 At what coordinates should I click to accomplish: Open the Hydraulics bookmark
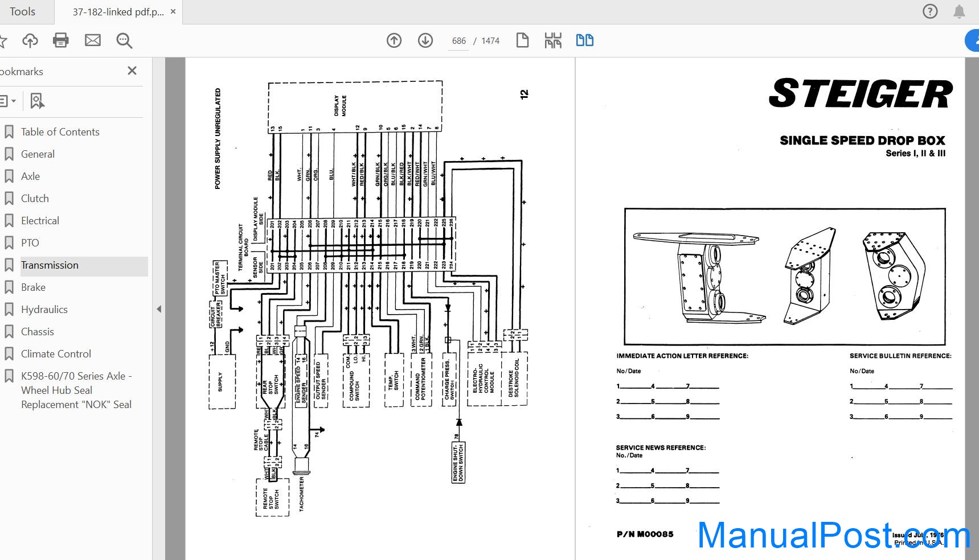[44, 310]
